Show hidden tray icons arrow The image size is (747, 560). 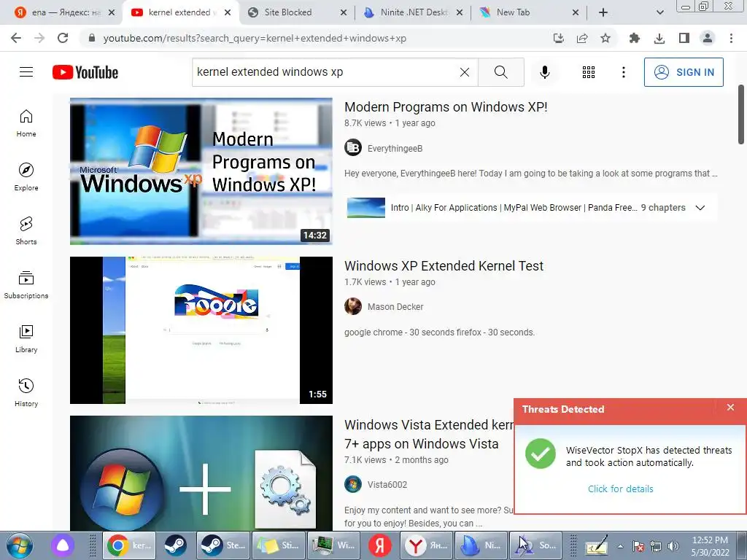[620, 546]
